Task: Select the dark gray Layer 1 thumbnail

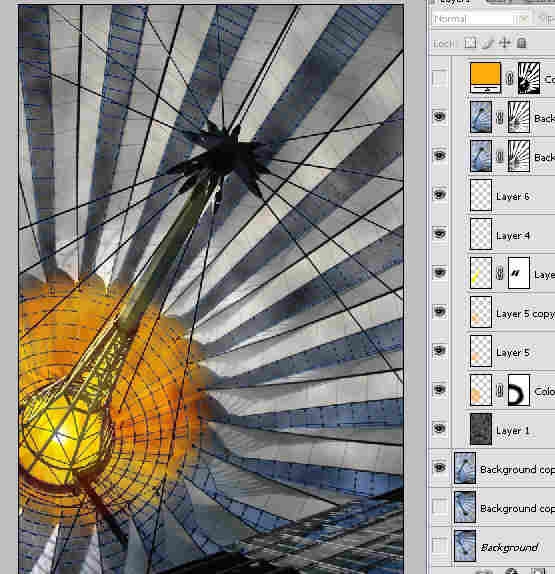Action: pyautogui.click(x=481, y=429)
